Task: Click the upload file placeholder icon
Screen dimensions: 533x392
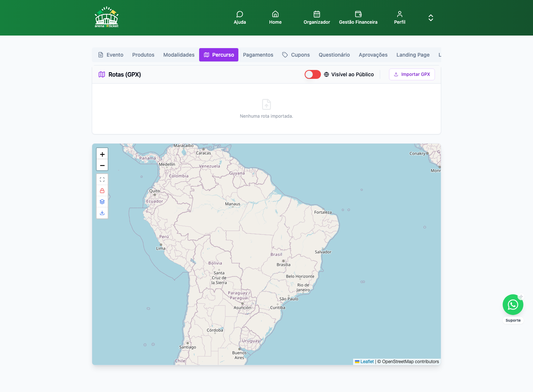Action: click(x=266, y=104)
